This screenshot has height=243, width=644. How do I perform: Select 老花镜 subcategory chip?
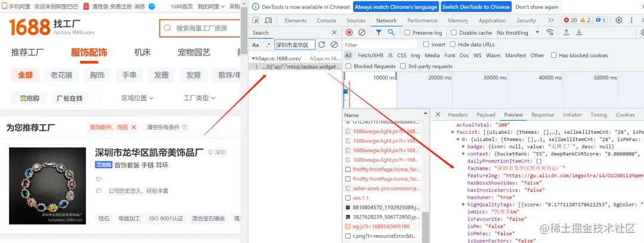point(61,75)
